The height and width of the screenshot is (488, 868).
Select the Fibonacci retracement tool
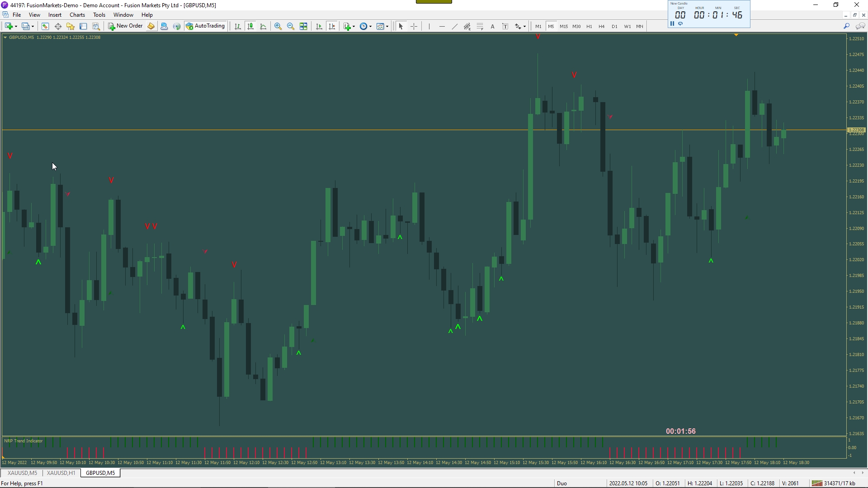(x=480, y=26)
